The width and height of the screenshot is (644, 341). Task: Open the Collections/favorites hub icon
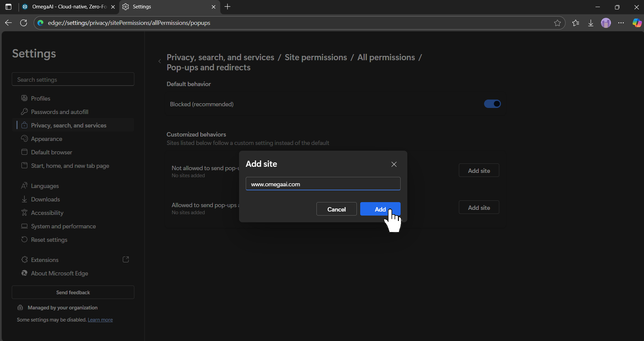coord(576,23)
